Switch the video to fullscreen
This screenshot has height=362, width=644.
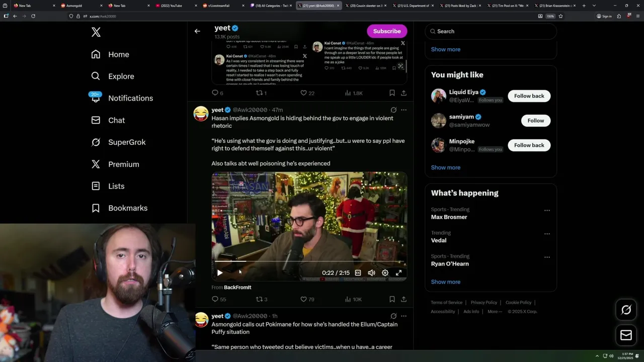398,273
